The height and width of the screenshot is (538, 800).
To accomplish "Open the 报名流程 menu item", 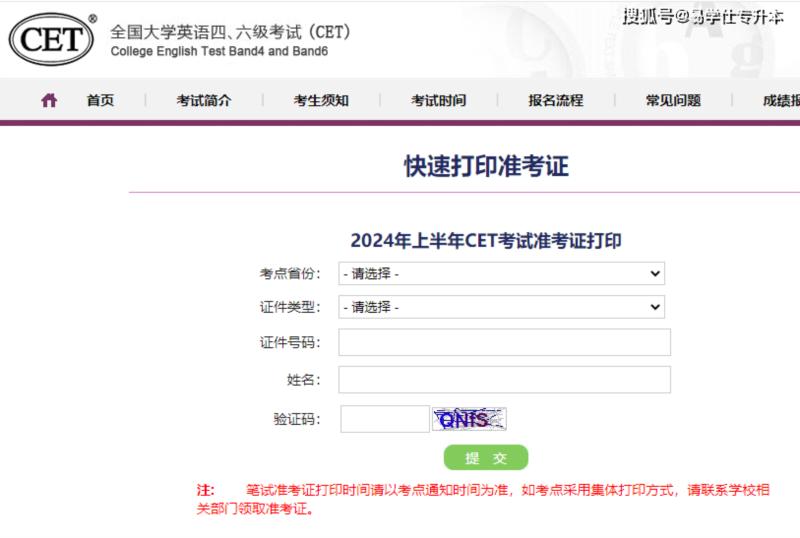I will [x=556, y=101].
